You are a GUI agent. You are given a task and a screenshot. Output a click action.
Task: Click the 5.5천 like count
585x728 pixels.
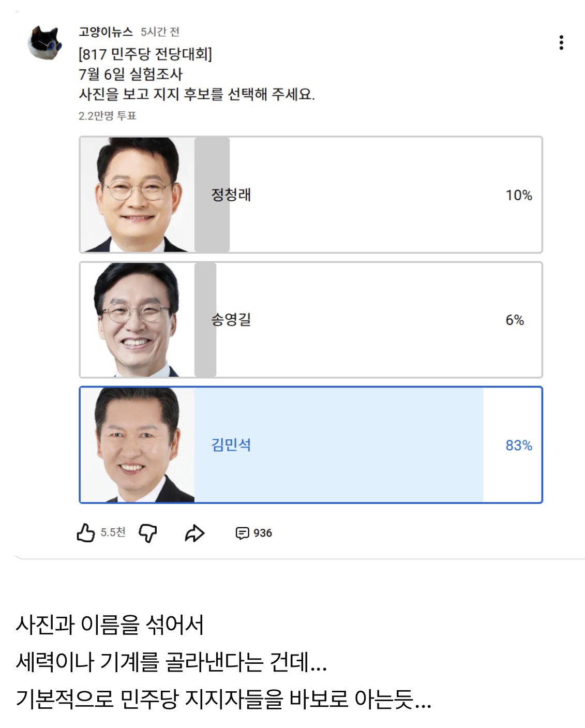pyautogui.click(x=113, y=532)
